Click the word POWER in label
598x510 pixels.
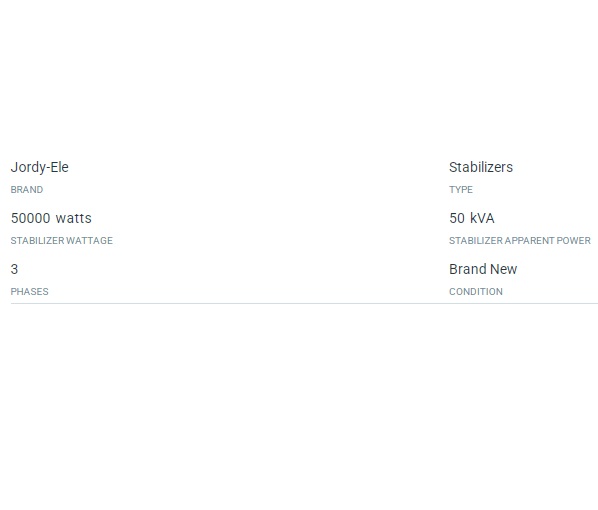click(574, 241)
